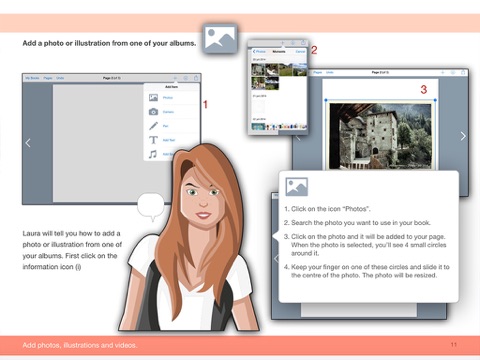The width and height of the screenshot is (480, 360).
Task: Select the Add Text T icon
Action: (153, 140)
